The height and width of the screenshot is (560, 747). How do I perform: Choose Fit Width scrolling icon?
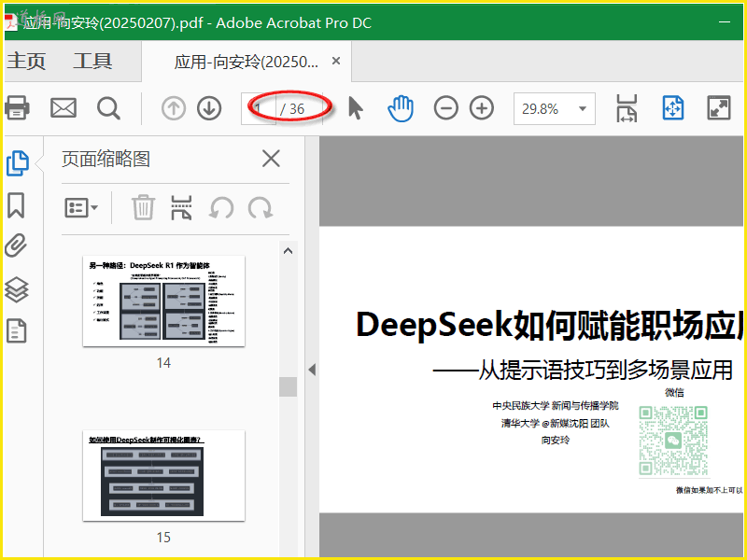coord(627,108)
